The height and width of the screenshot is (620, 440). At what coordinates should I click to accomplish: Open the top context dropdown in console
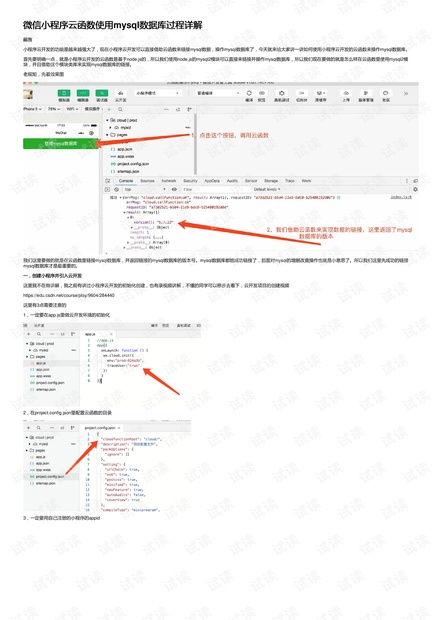(x=145, y=189)
